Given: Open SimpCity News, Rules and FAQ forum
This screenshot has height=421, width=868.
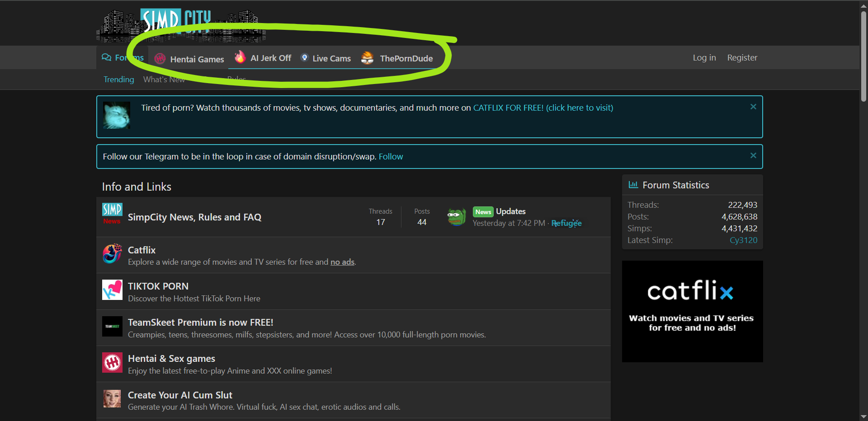Looking at the screenshot, I should (x=194, y=217).
